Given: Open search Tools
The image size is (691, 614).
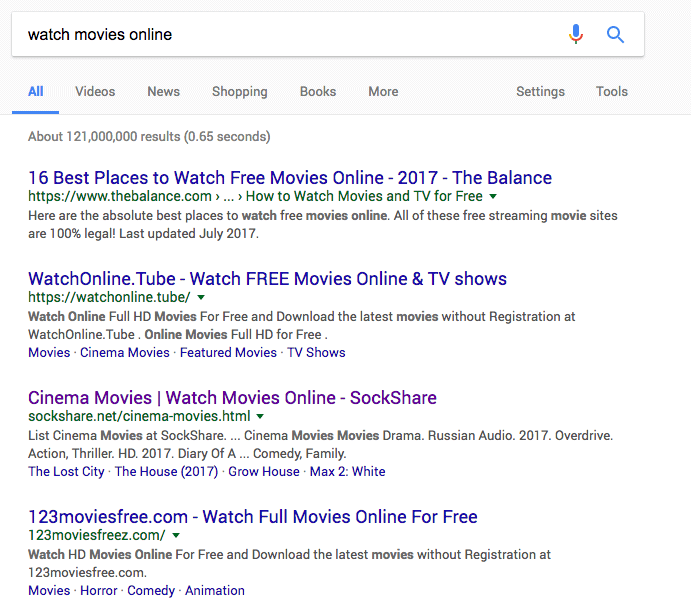Looking at the screenshot, I should [x=612, y=92].
